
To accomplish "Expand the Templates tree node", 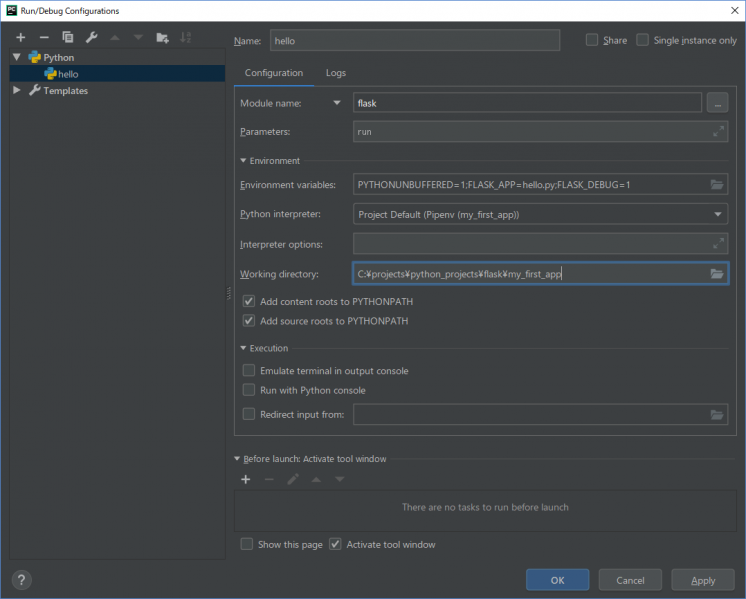I will pyautogui.click(x=17, y=90).
